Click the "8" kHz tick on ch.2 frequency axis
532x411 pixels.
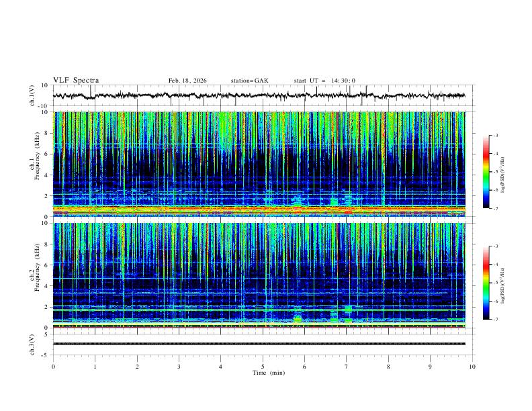coord(47,244)
